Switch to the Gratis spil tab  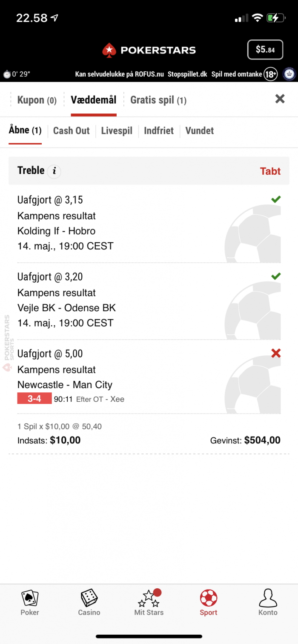click(158, 100)
